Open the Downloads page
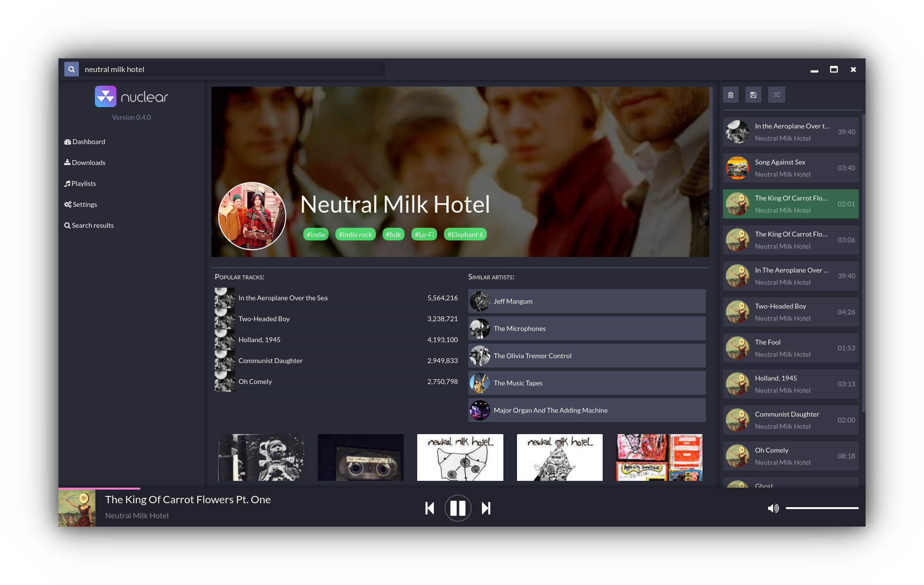This screenshot has height=585, width=924. (85, 163)
